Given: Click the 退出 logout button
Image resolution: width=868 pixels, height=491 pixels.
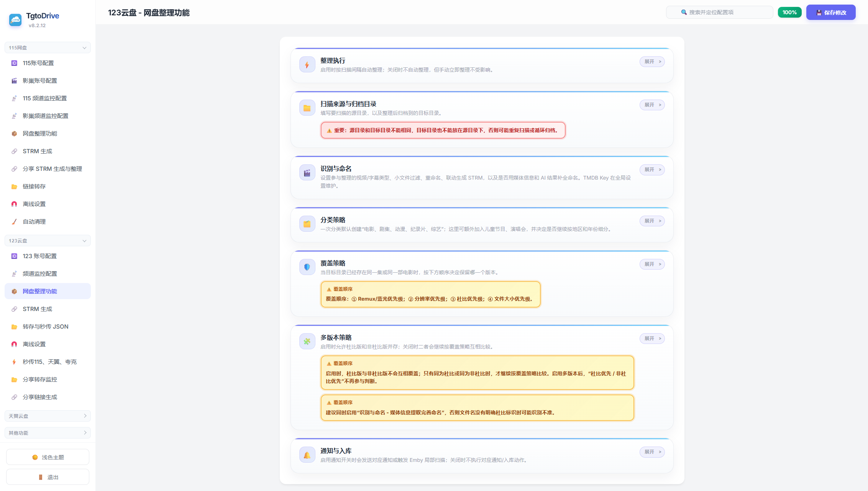Looking at the screenshot, I should tap(48, 477).
